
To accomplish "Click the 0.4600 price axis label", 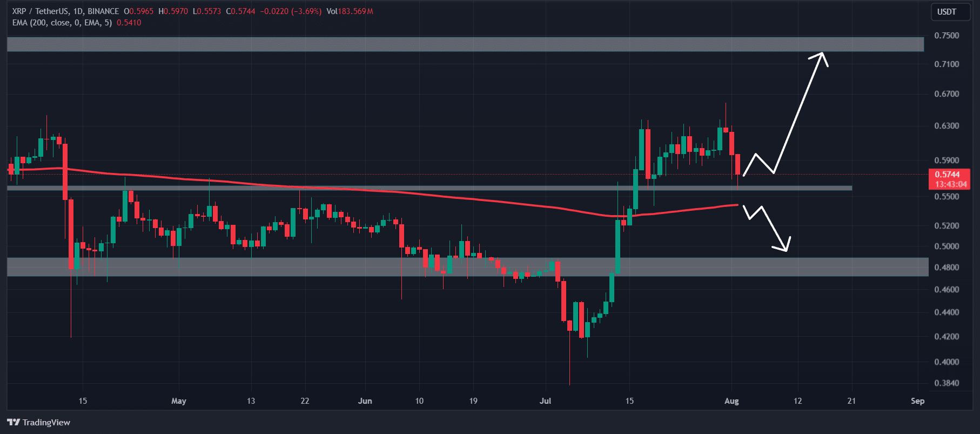I will click(947, 290).
